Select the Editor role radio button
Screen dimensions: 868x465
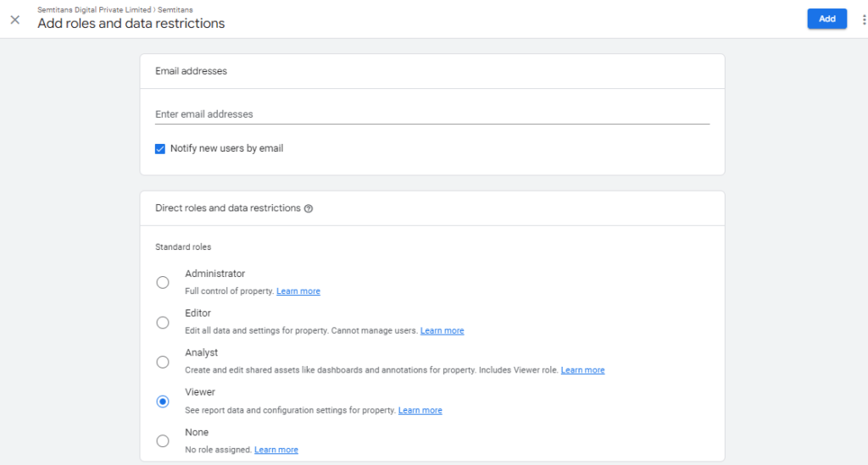point(163,323)
